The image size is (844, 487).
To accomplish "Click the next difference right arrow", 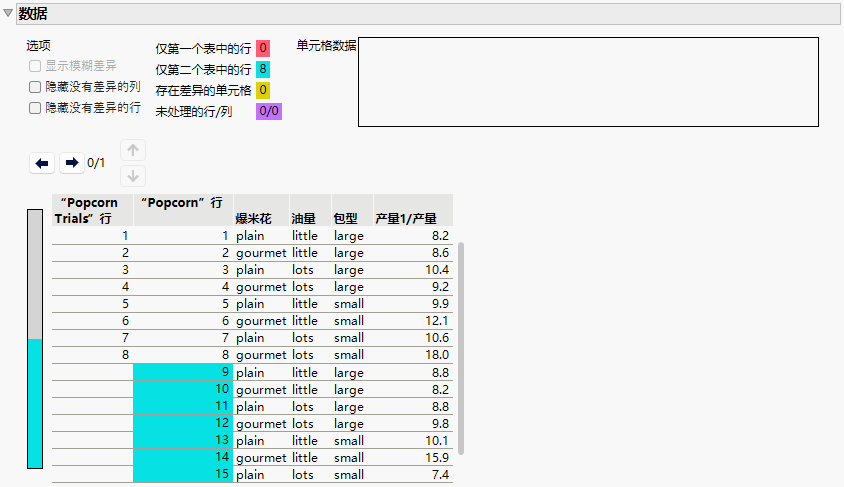I will point(72,163).
